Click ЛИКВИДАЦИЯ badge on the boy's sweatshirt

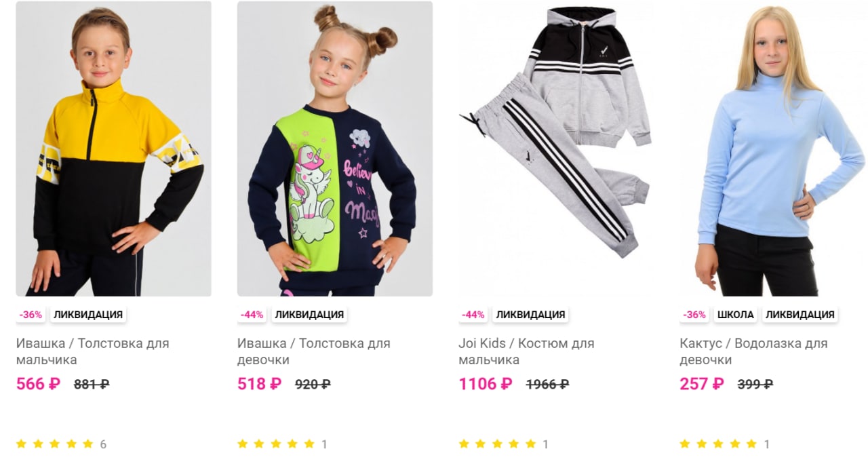point(88,315)
